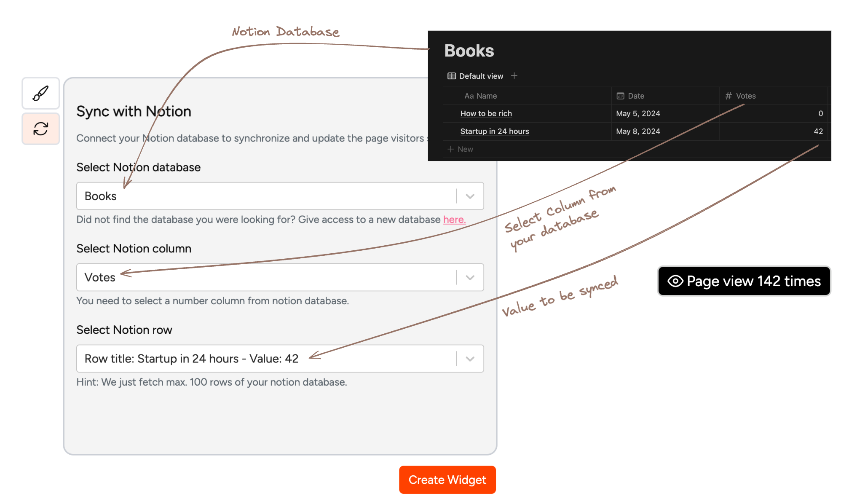
Task: Expand the Notion database dropdown chevron
Action: click(470, 196)
